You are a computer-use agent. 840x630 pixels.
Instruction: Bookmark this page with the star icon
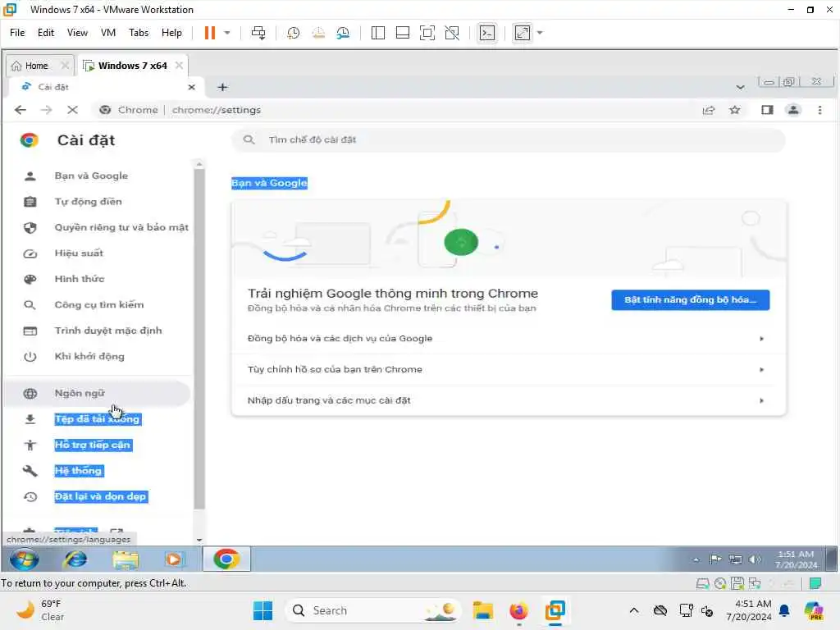[735, 110]
